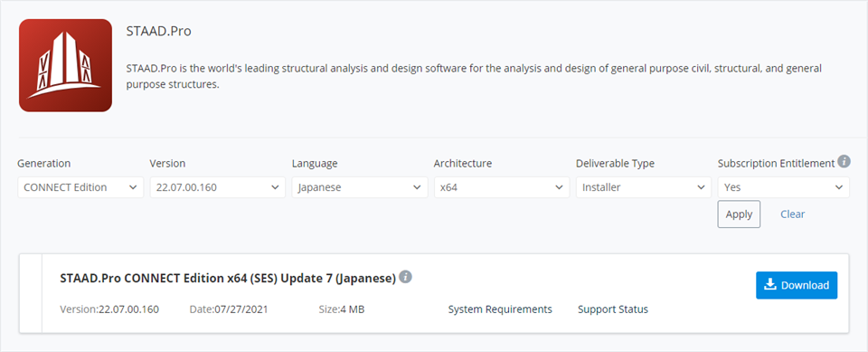868x352 pixels.
Task: Click the Deliverable Type filter label
Action: pos(615,164)
